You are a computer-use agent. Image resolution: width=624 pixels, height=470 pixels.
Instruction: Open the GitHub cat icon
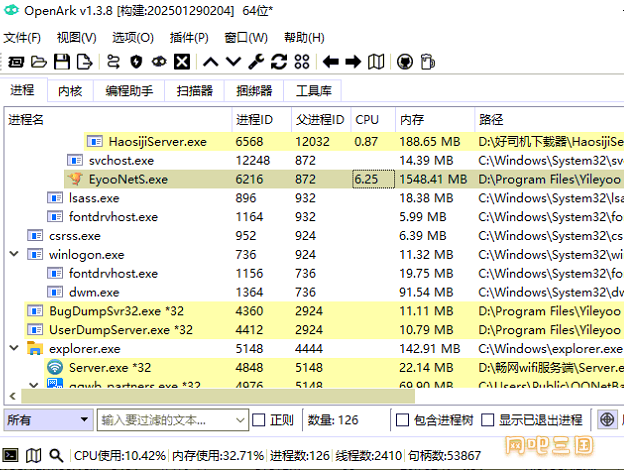pyautogui.click(x=405, y=62)
